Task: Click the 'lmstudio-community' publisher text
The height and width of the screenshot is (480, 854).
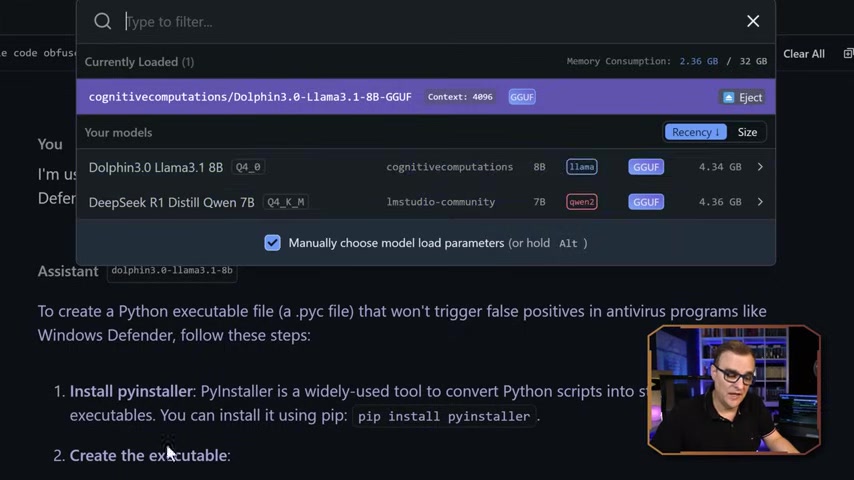Action: [x=441, y=202]
